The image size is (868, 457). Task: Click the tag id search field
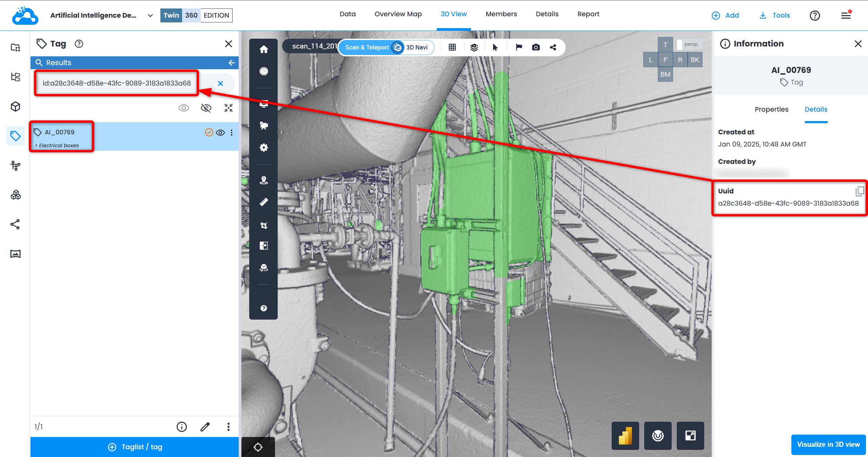point(117,83)
